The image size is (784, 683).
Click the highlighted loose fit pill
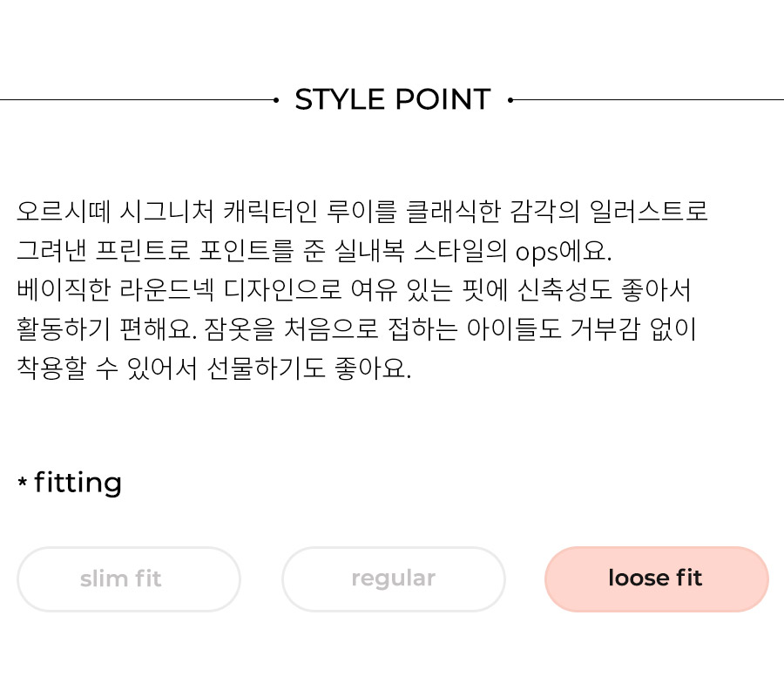click(657, 579)
